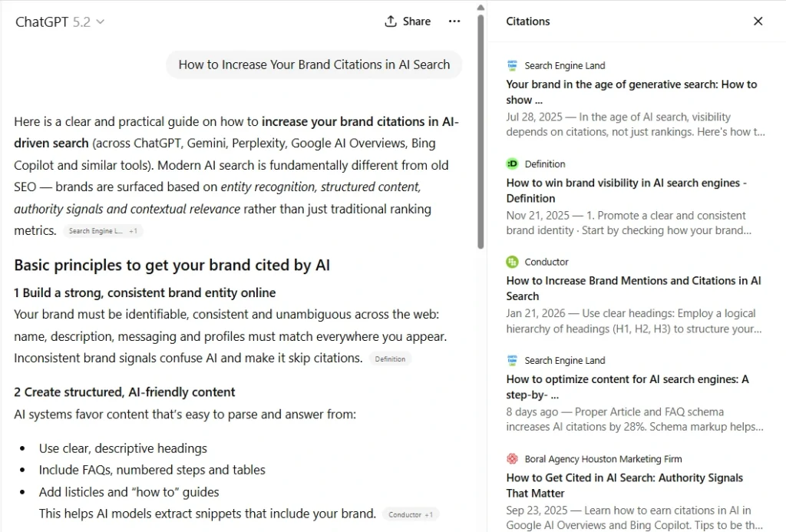Open the ChatGPT 5.2 model dropdown
Image resolution: width=786 pixels, height=532 pixels.
pos(60,22)
